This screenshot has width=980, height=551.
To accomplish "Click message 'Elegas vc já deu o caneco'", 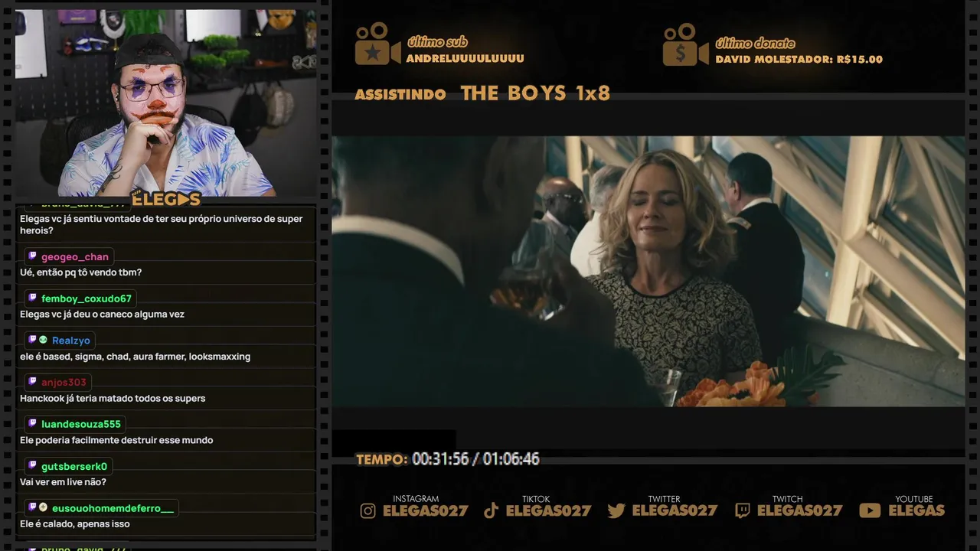I will point(102,315).
